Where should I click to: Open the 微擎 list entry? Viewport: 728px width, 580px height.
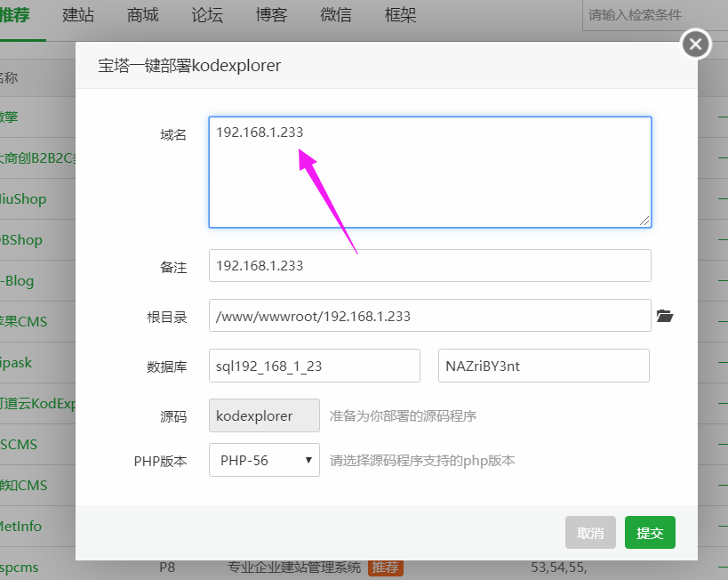point(9,117)
